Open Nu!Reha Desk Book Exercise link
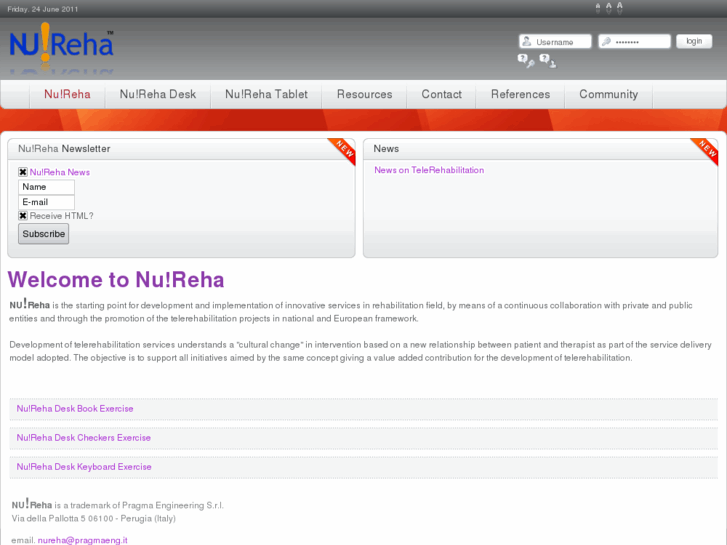Image resolution: width=727 pixels, height=545 pixels. tap(75, 409)
